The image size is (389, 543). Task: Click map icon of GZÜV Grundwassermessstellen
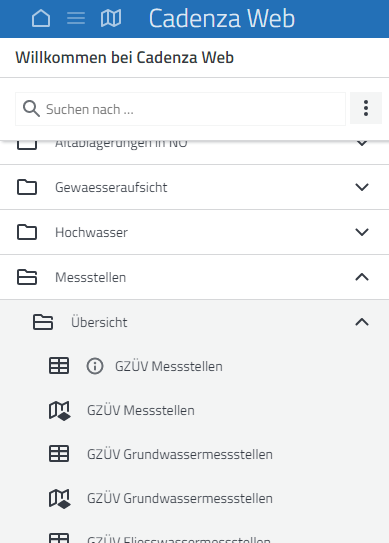(x=59, y=499)
